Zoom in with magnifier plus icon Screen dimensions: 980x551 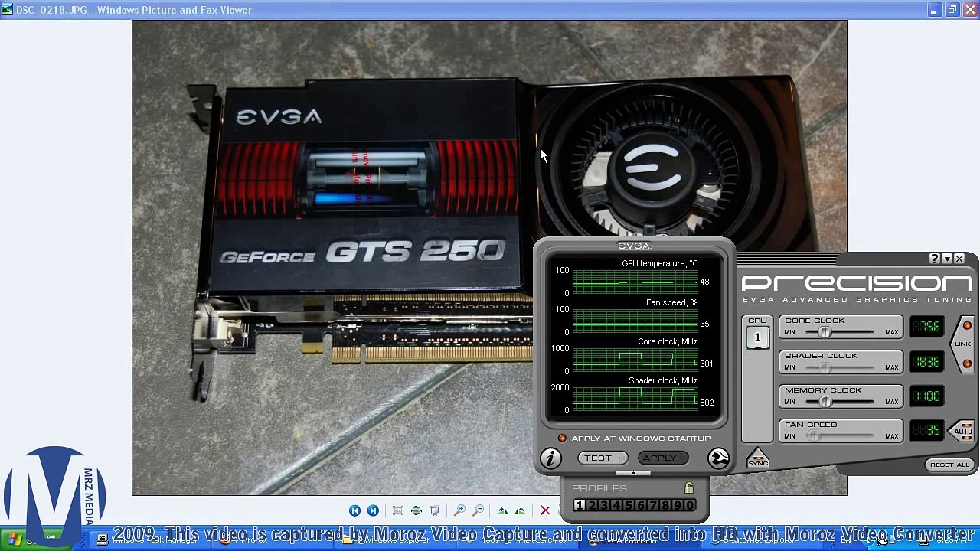tap(459, 510)
